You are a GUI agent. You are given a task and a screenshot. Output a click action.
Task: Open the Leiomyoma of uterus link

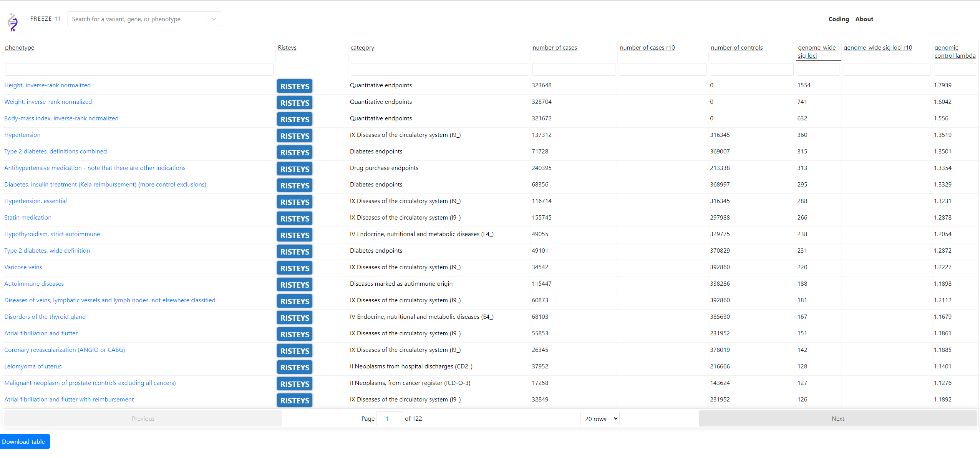click(x=33, y=366)
